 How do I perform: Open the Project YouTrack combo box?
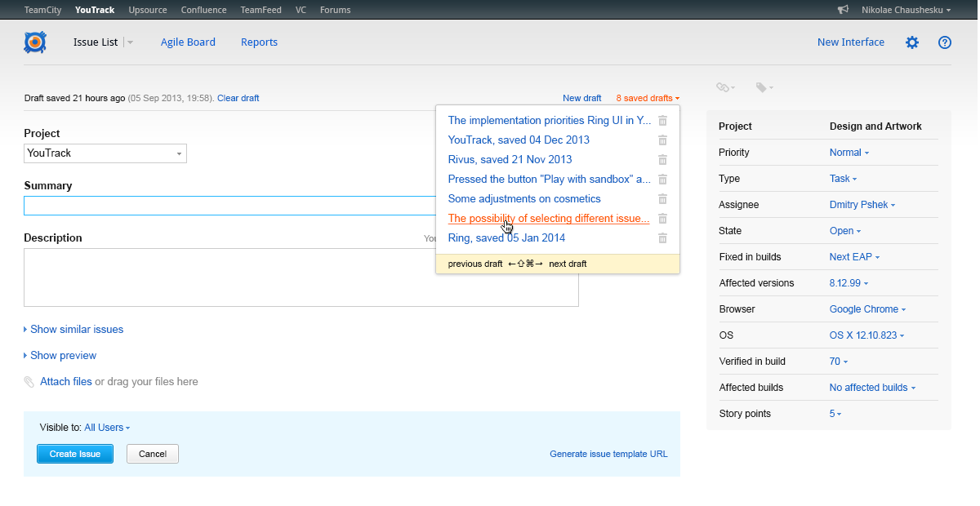pos(105,153)
